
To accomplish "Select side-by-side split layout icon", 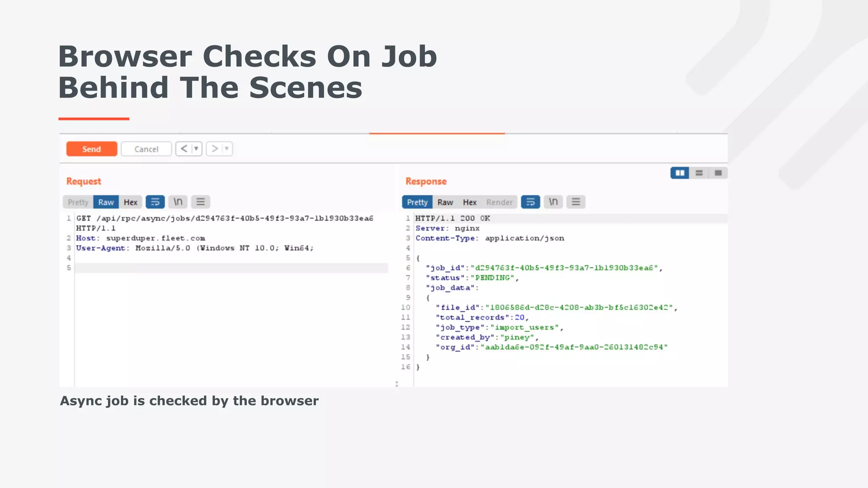I will 680,173.
